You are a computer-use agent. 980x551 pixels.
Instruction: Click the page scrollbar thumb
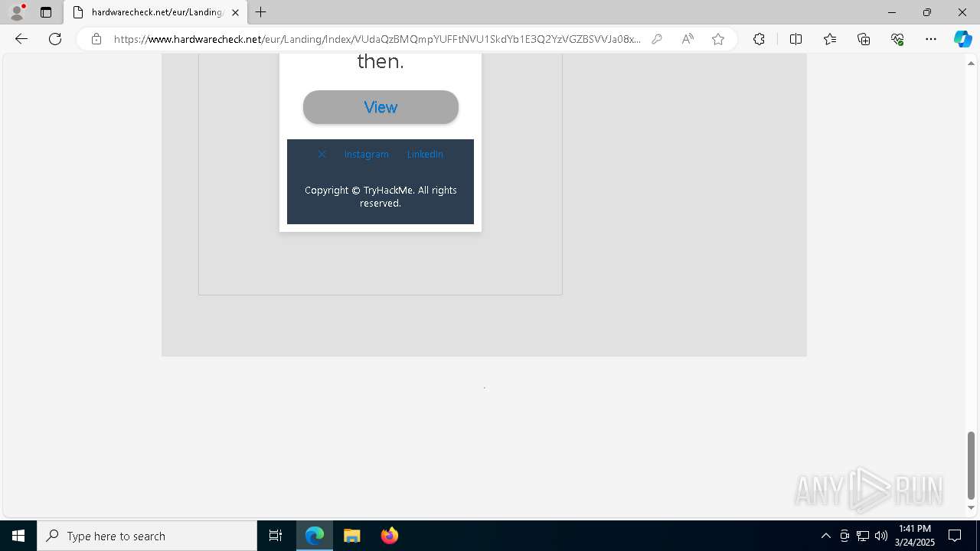pyautogui.click(x=971, y=465)
